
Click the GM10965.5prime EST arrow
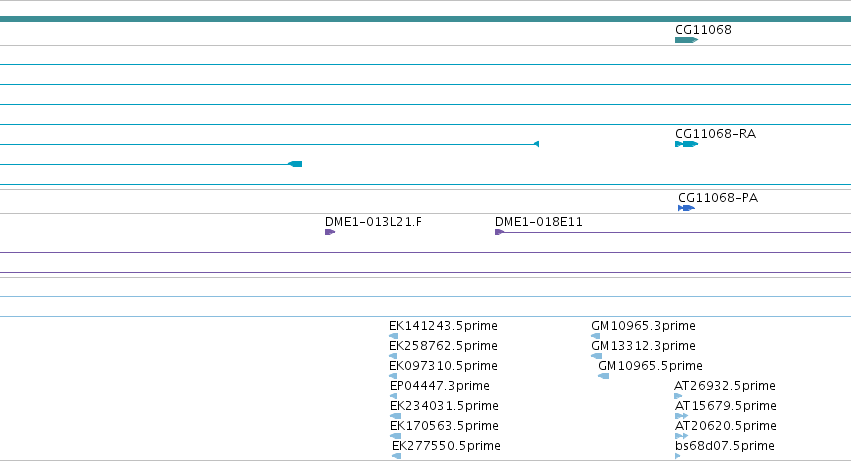click(x=604, y=376)
